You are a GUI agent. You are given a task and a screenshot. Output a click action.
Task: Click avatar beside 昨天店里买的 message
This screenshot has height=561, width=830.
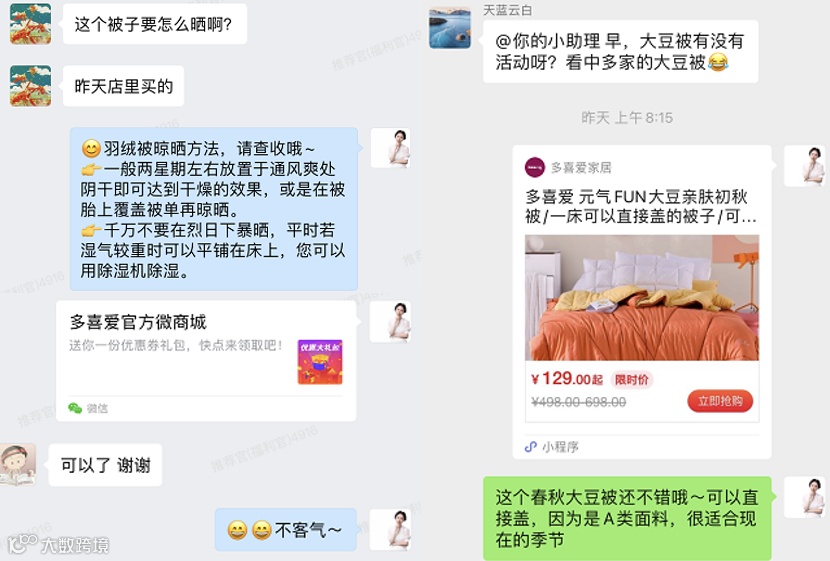[x=31, y=86]
